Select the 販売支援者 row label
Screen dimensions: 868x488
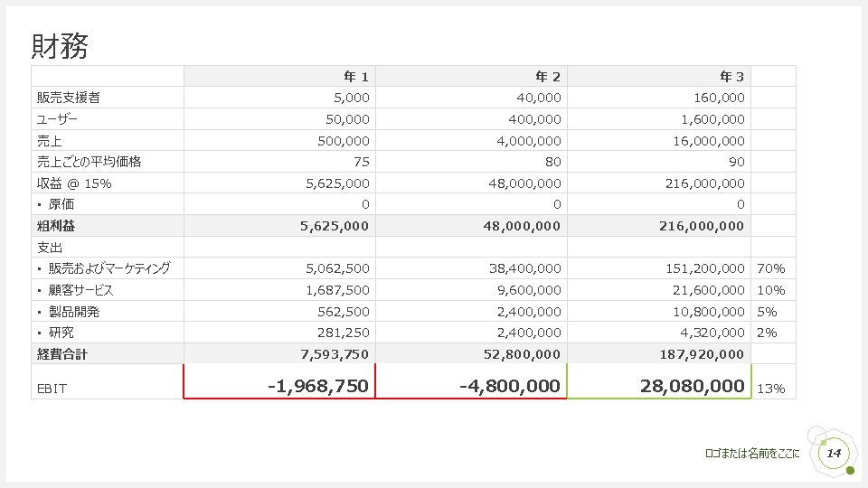tap(62, 98)
